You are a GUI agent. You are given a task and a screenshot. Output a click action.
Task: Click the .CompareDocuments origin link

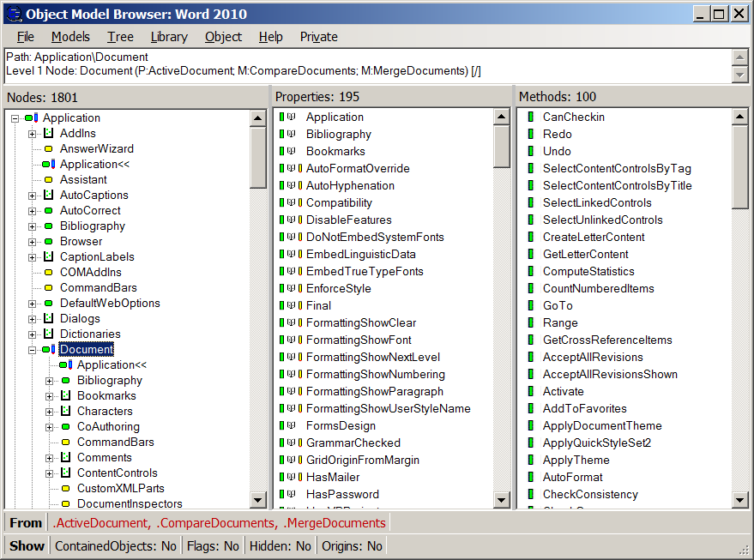(217, 522)
